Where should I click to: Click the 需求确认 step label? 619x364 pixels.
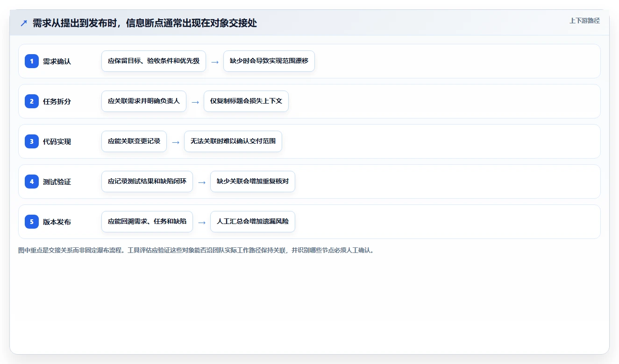pyautogui.click(x=57, y=61)
